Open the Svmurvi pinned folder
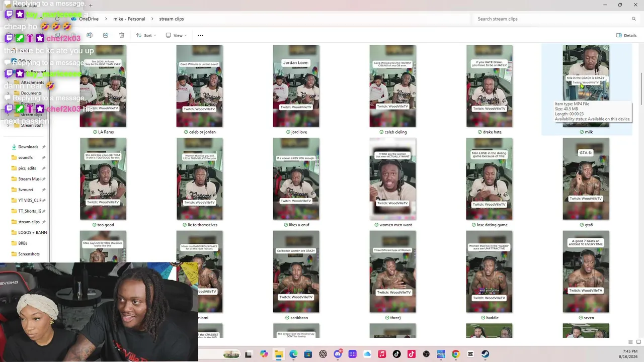Image resolution: width=644 pixels, height=362 pixels. click(x=26, y=190)
